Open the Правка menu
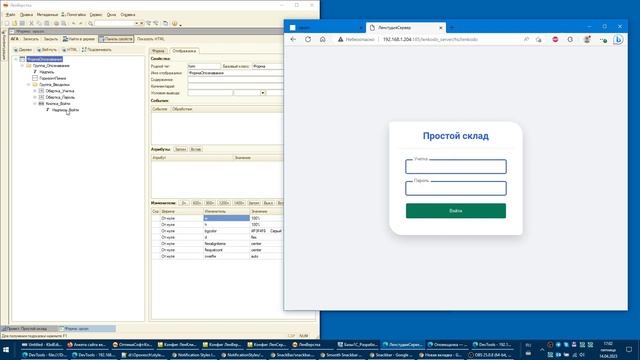The height and width of the screenshot is (360, 640). 26,15
